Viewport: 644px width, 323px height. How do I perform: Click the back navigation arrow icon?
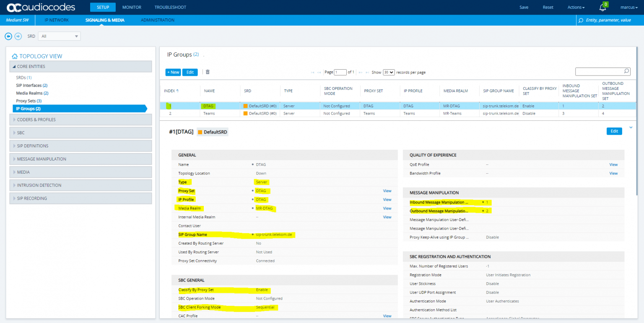click(x=8, y=36)
